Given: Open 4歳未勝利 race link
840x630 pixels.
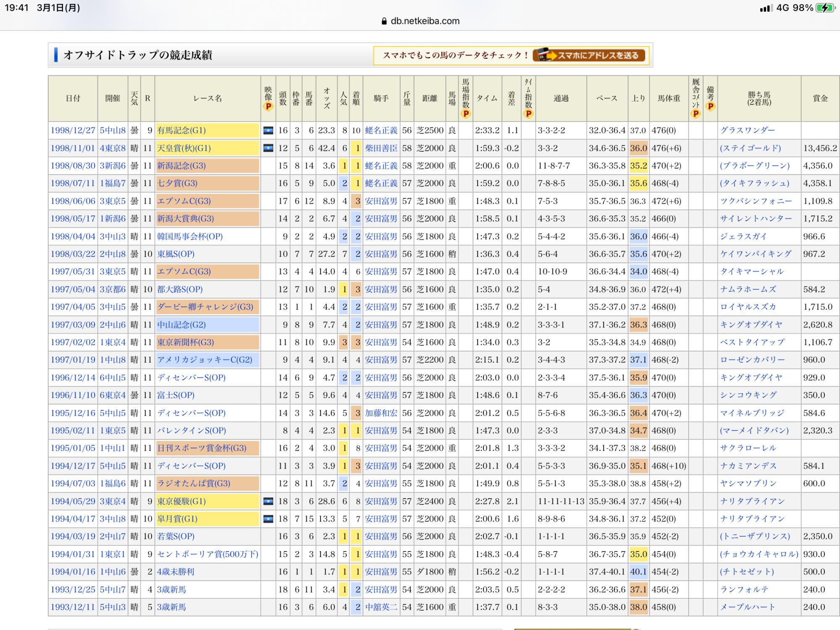Looking at the screenshot, I should [176, 572].
